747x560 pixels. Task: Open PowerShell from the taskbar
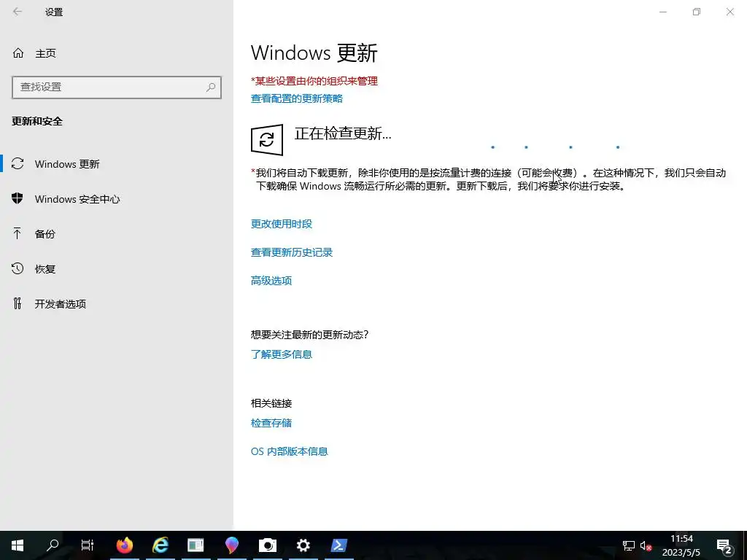pyautogui.click(x=338, y=545)
